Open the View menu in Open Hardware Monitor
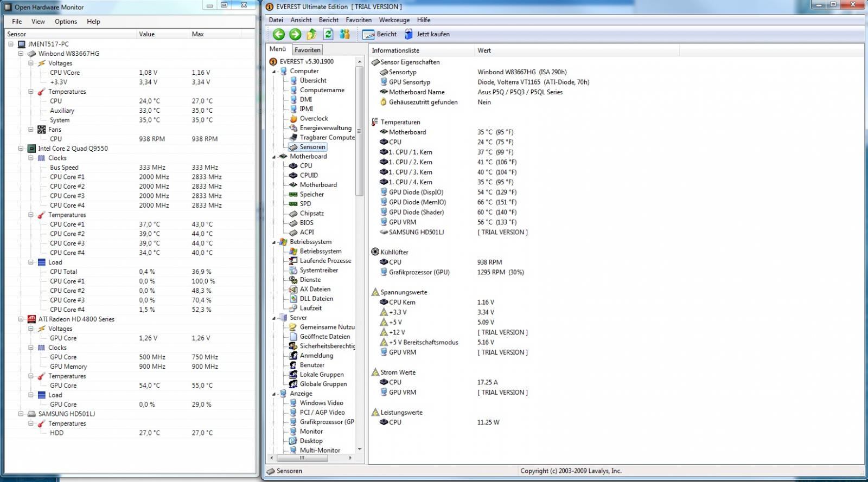 tap(38, 22)
